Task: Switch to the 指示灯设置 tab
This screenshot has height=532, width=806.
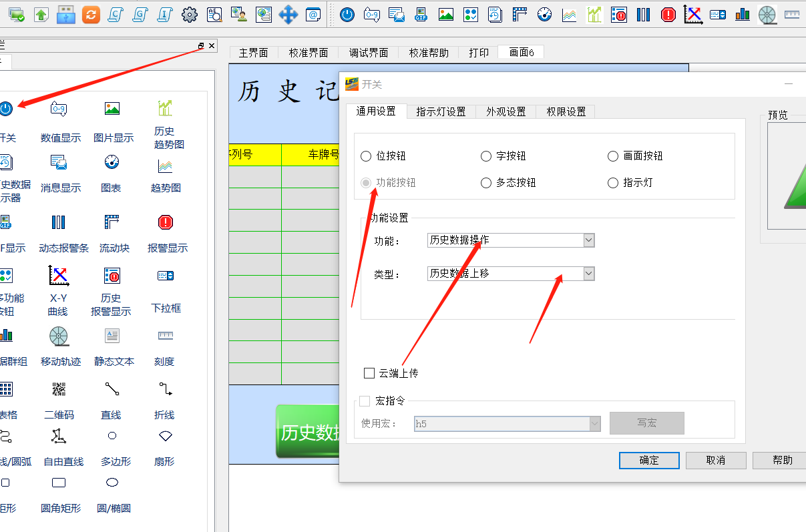Action: tap(441, 111)
